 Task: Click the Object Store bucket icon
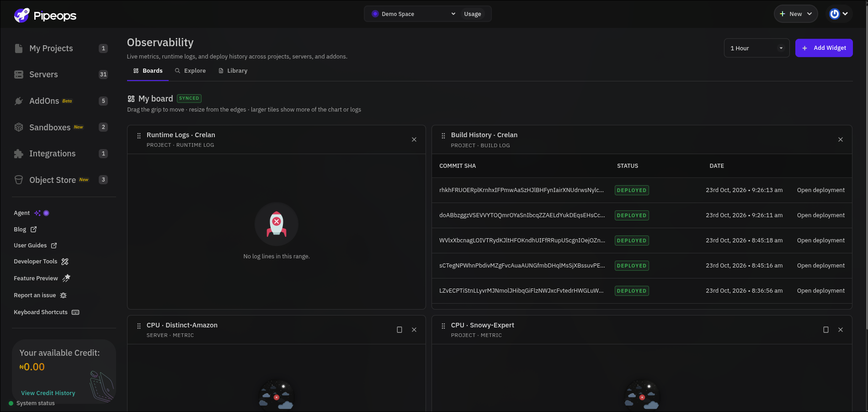(19, 180)
